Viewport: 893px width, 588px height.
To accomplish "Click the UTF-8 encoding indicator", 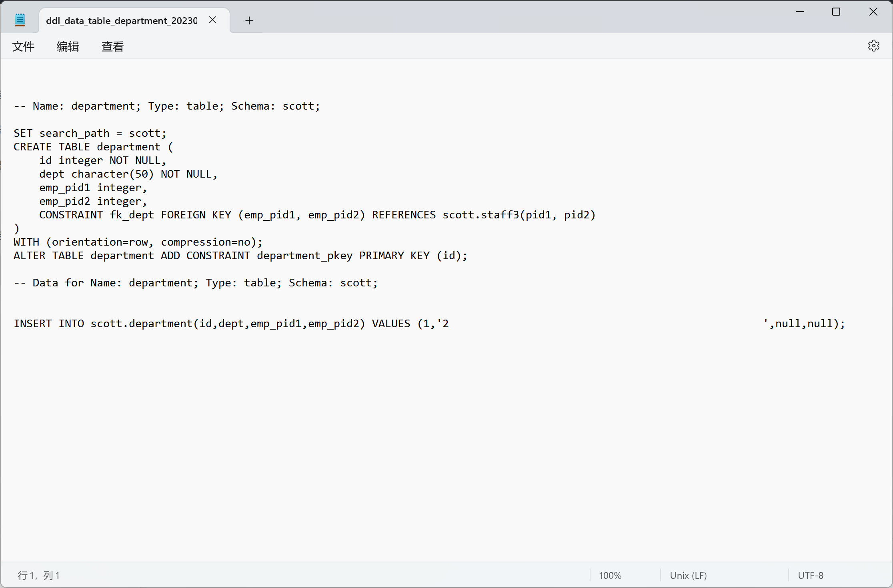I will click(x=811, y=576).
